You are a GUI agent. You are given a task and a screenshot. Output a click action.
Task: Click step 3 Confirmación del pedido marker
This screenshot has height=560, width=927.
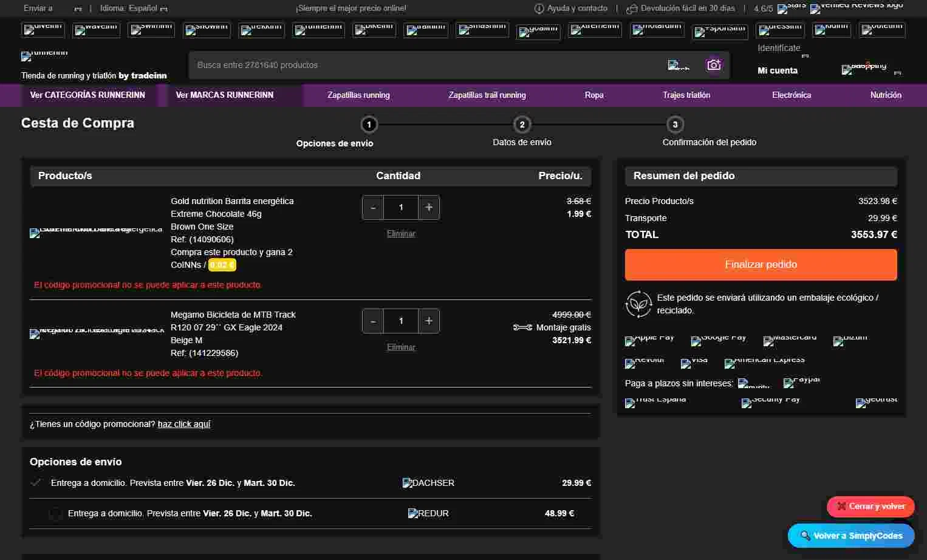click(675, 125)
